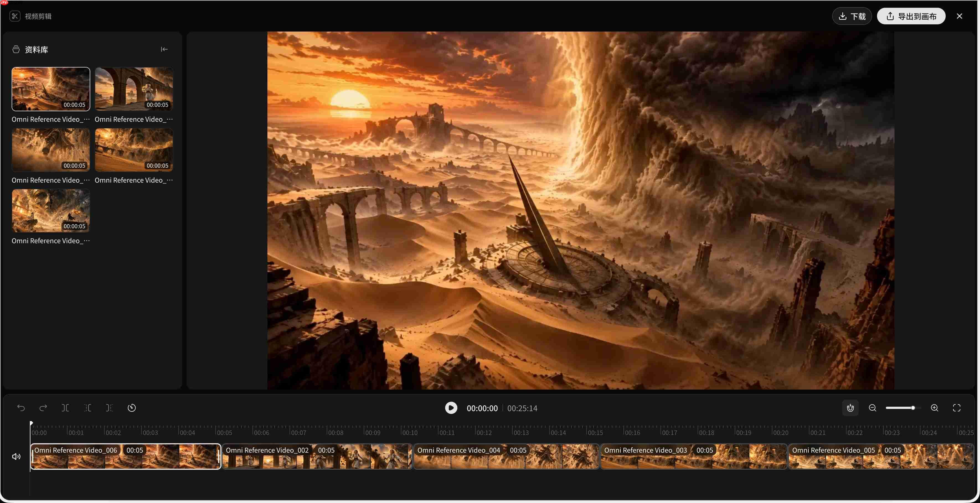The height and width of the screenshot is (503, 980).
Task: Click the fit-timeline fullscreen icon
Action: [x=957, y=408]
